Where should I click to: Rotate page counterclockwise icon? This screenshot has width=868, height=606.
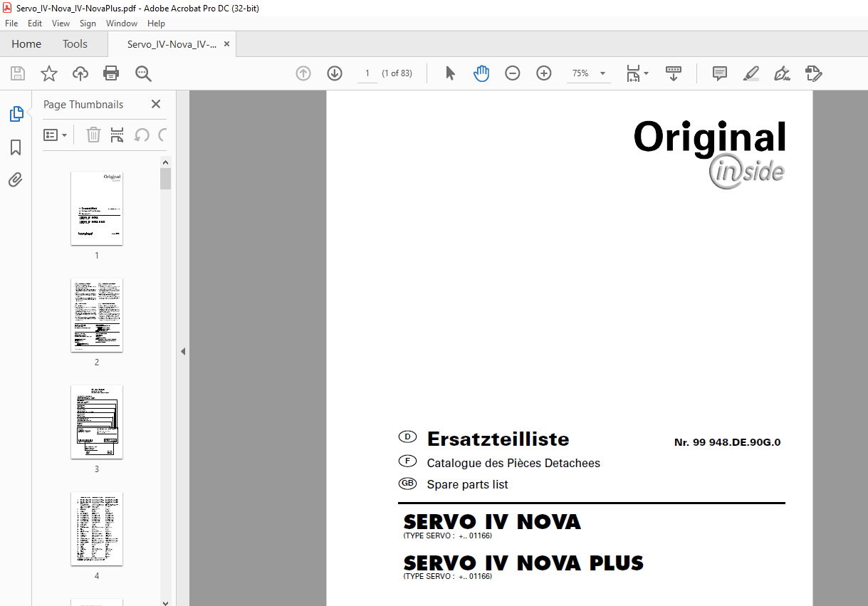[142, 135]
